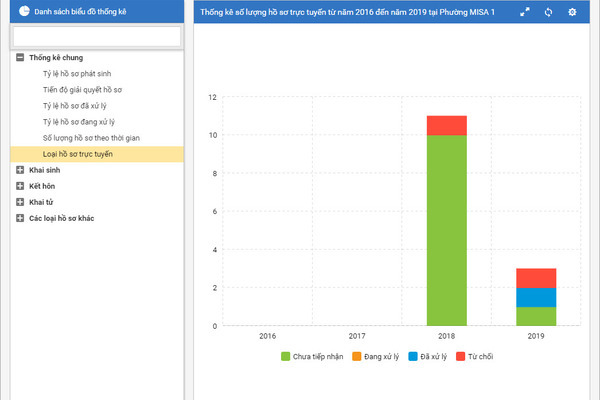Select Số lượng hồ sơ theo thời gian

[x=91, y=138]
